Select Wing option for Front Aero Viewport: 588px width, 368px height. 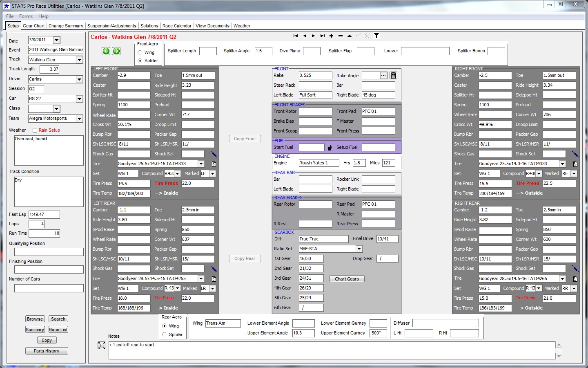140,53
